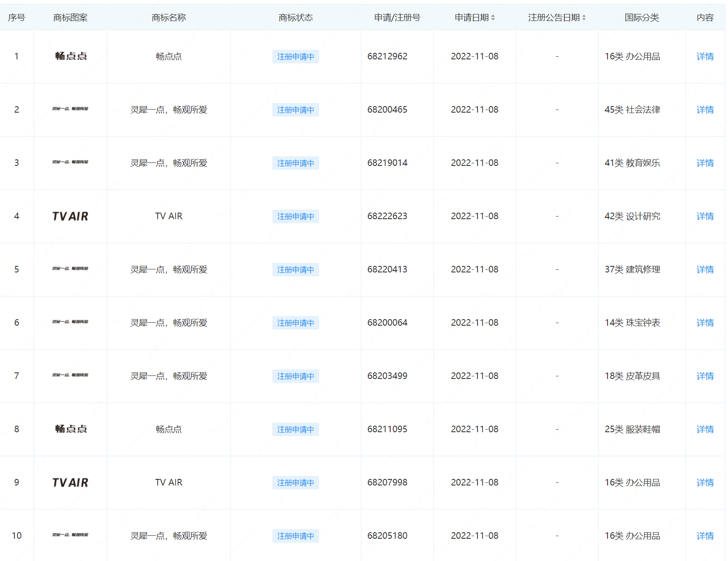Viewport: 728px width, 561px height.
Task: Select application number 68212962
Action: 387,56
